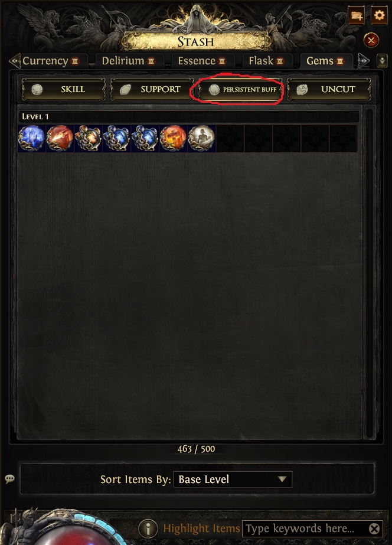Expand the stash tab list dropdown arrow

[x=382, y=61]
